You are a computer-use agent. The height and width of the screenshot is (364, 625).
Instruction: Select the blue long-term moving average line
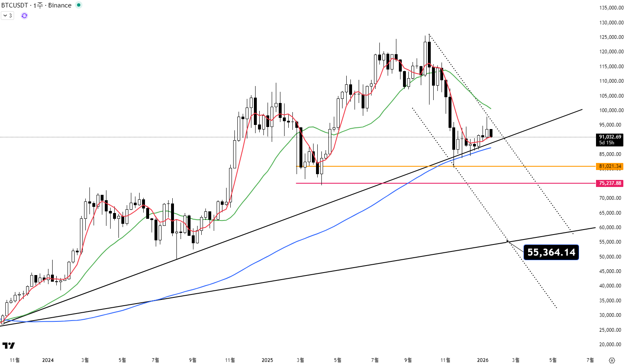pos(290,244)
